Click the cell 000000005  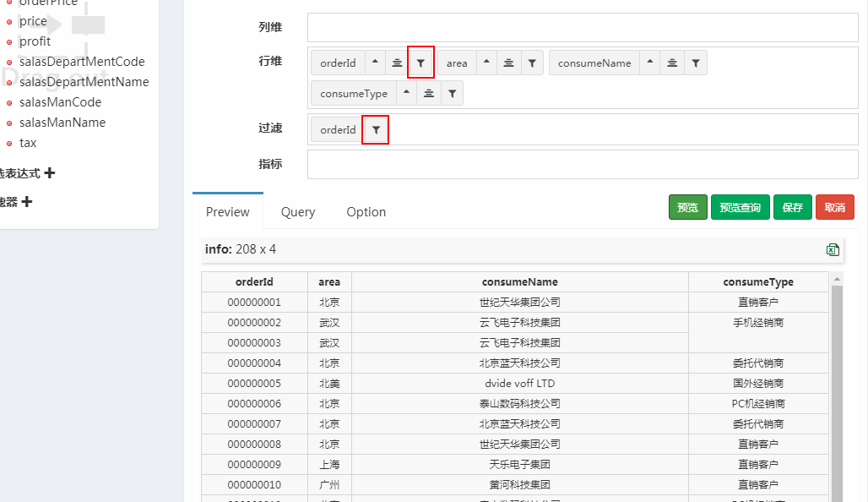tap(254, 384)
